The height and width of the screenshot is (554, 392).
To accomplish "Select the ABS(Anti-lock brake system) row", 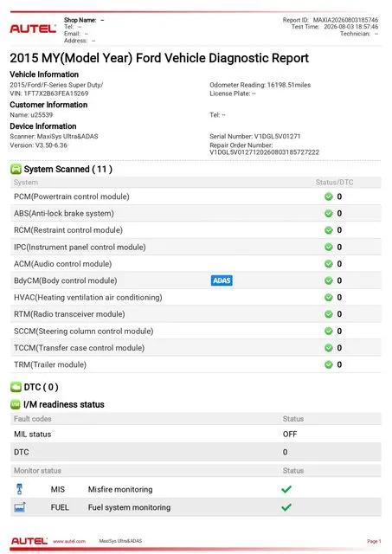I will pyautogui.click(x=196, y=214).
